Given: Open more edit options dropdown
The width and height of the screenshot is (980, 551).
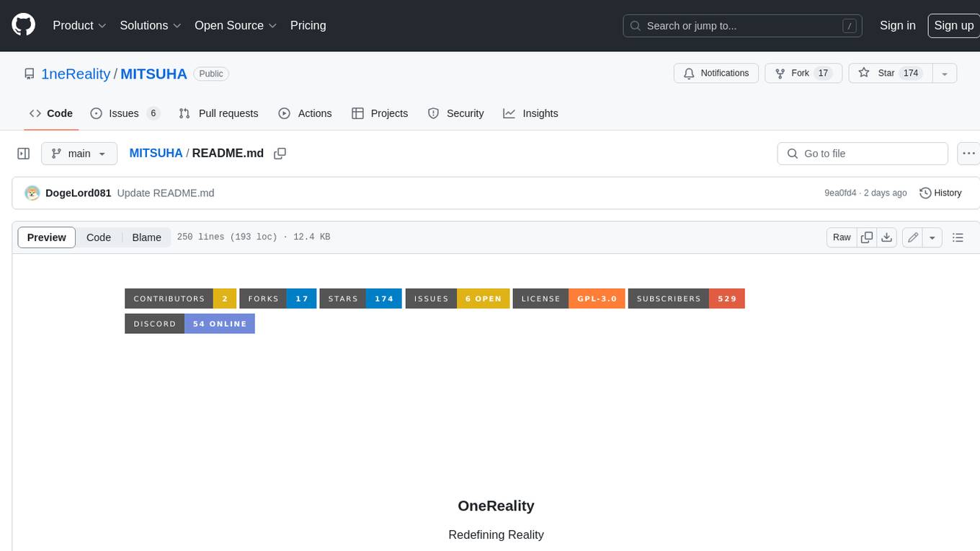Looking at the screenshot, I should click(x=932, y=237).
